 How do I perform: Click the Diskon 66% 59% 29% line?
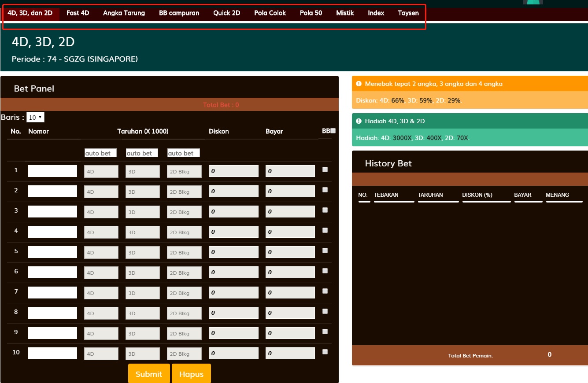(408, 100)
